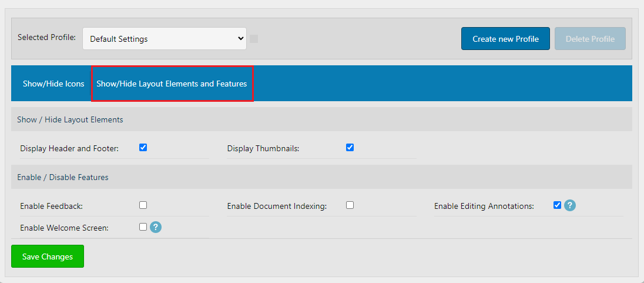Save the settings with Save Changes
Viewport: 644px width, 283px height.
tap(48, 257)
